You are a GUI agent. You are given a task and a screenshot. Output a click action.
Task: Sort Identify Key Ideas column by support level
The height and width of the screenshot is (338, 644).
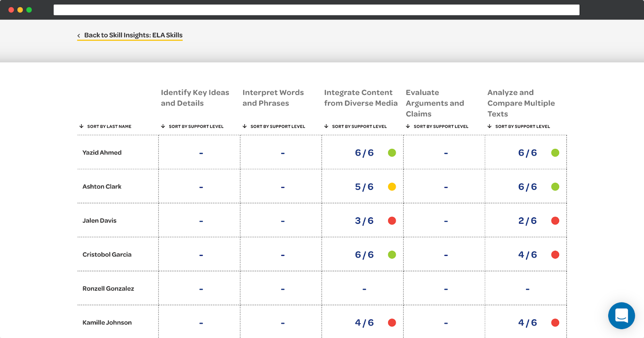pos(192,126)
